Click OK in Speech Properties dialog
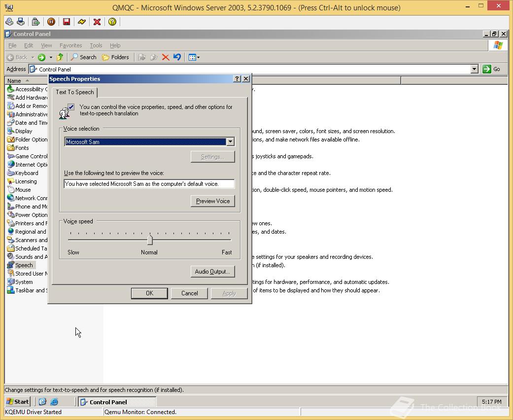 tap(149, 293)
